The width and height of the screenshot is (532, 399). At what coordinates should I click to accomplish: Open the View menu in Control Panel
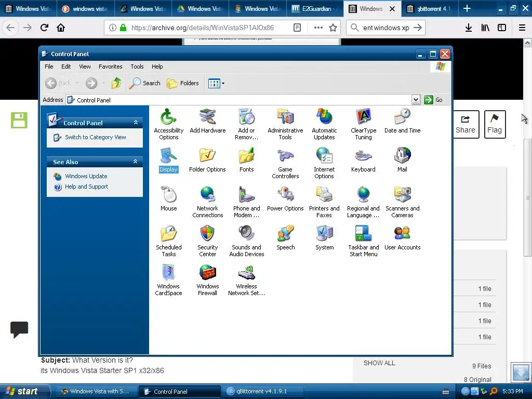click(85, 66)
